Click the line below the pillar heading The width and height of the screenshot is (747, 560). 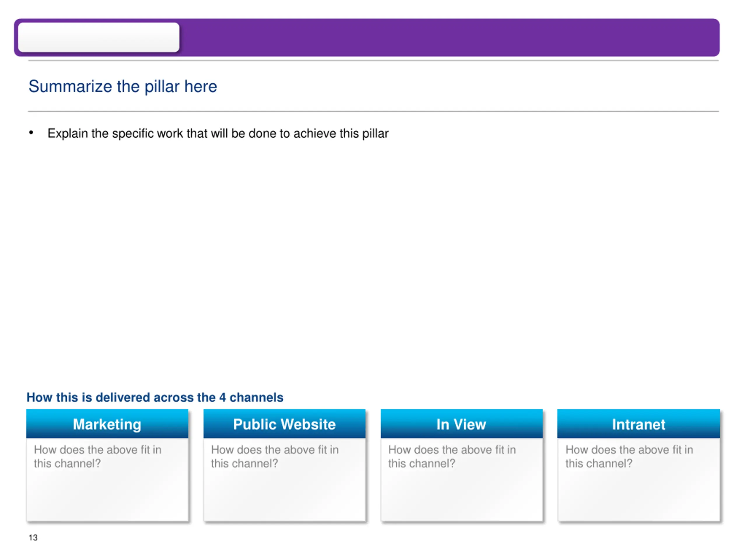point(373,111)
